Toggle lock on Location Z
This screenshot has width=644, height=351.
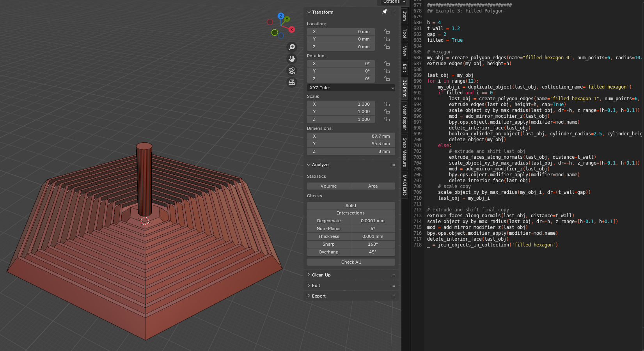click(x=387, y=47)
